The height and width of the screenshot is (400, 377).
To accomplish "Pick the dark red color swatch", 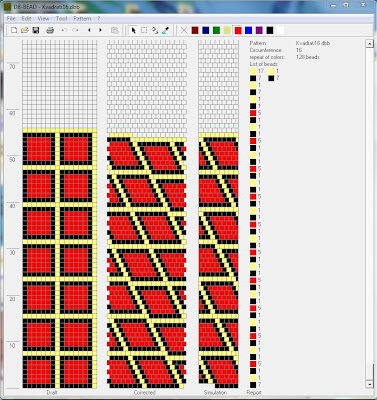I will pos(195,30).
